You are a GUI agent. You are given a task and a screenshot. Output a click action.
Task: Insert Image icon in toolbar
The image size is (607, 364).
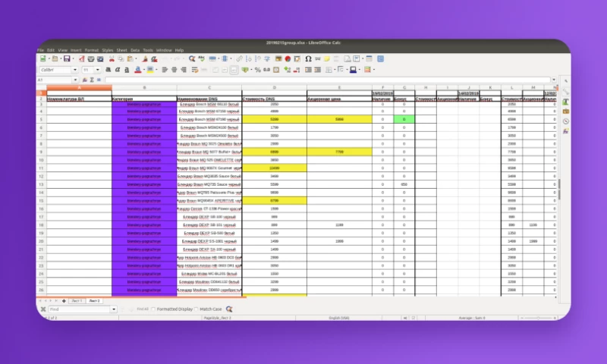pos(278,59)
